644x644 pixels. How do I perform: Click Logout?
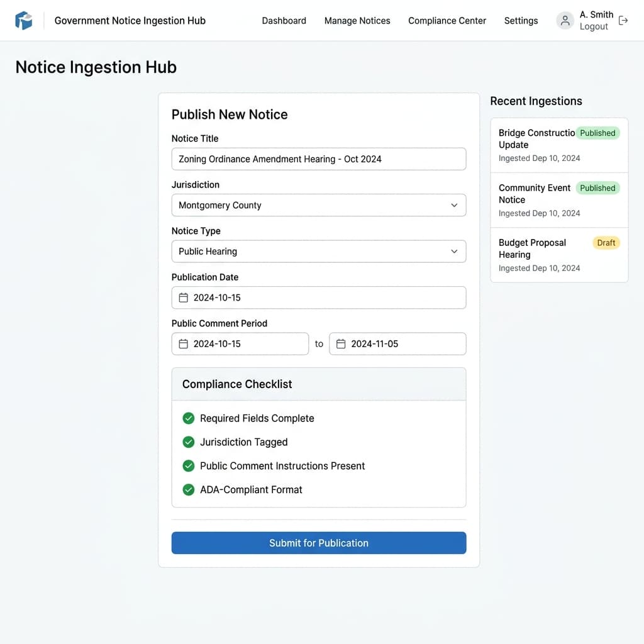(x=594, y=26)
